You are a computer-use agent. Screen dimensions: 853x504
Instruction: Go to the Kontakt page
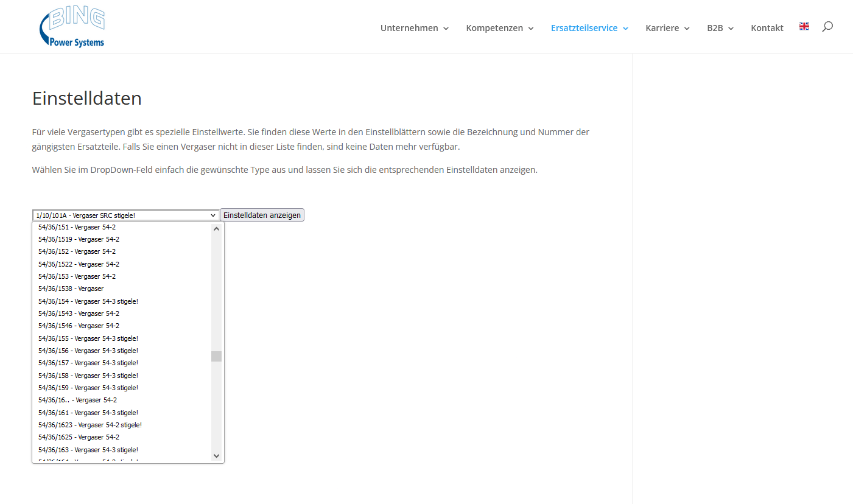(767, 28)
